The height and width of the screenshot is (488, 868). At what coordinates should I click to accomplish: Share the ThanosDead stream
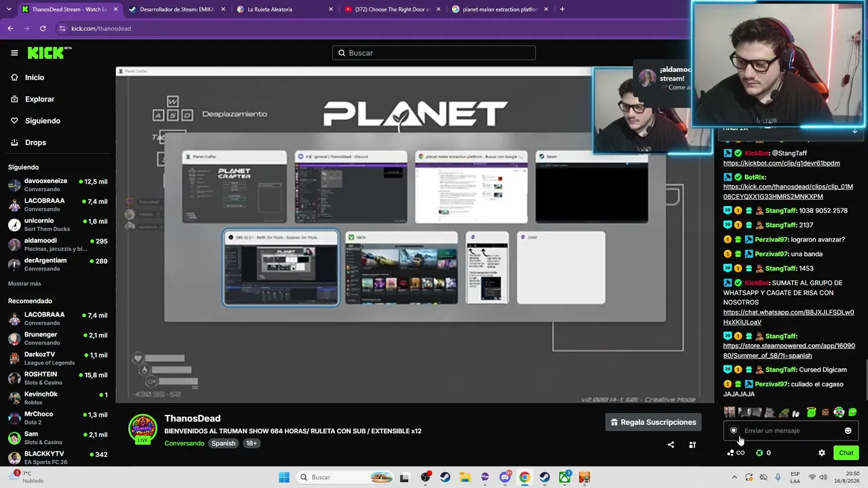pyautogui.click(x=671, y=445)
